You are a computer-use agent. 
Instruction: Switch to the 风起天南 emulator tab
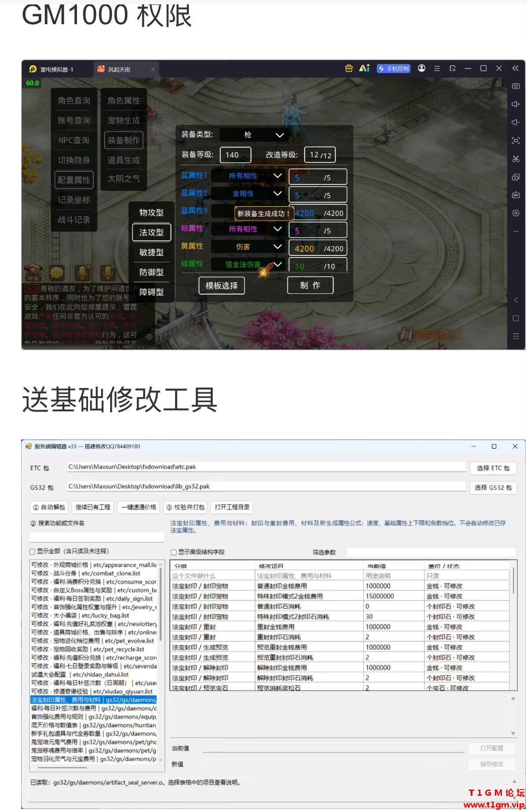126,70
